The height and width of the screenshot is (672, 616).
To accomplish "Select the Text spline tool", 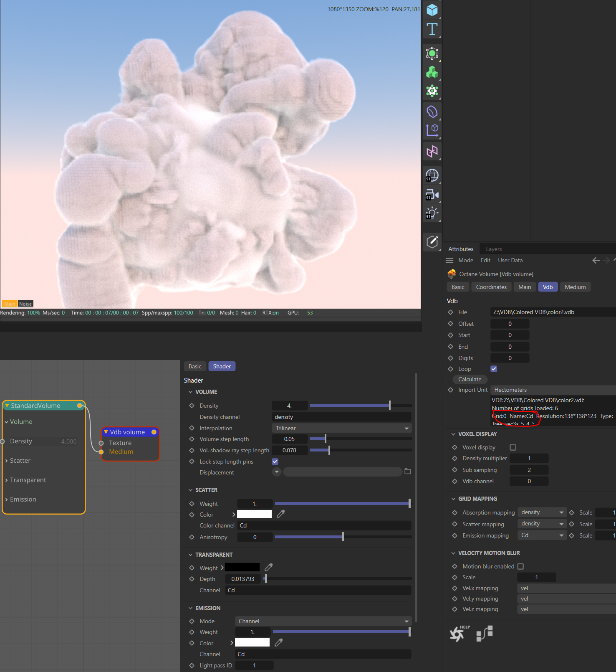I will pos(432,29).
